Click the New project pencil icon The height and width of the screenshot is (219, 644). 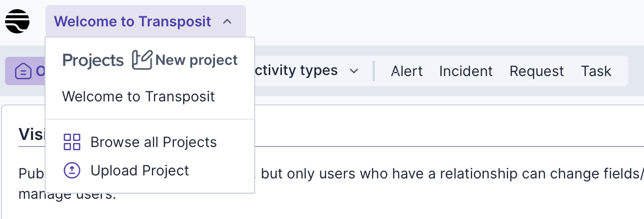[x=142, y=60]
